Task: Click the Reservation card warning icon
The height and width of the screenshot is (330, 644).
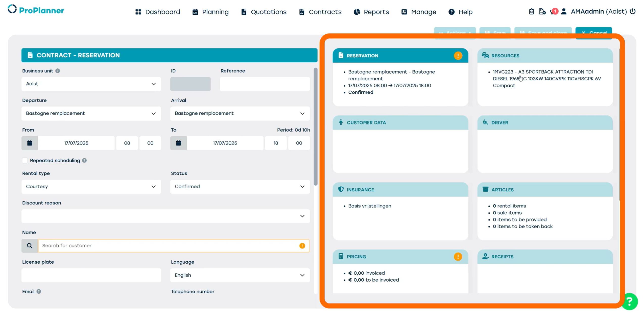Action: click(458, 56)
